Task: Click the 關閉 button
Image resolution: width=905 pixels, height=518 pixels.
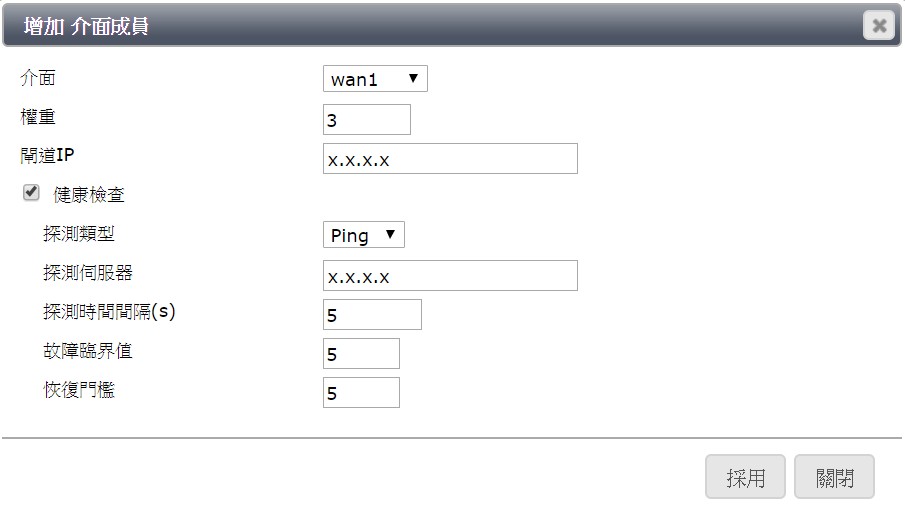Action: click(834, 478)
